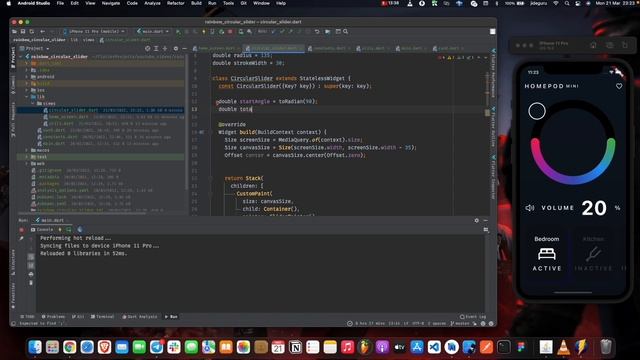640x360 pixels.
Task: Tap the rainbow arc of circular slider
Action: (x=573, y=179)
